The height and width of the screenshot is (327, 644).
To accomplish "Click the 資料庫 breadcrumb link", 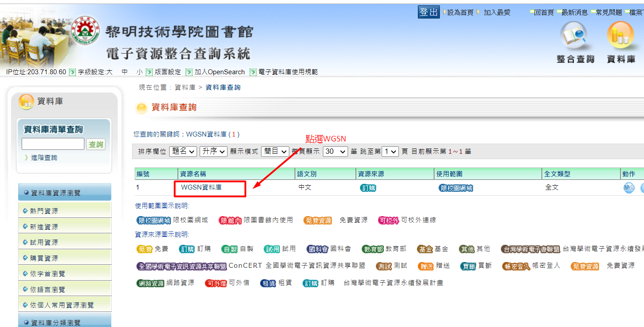I will (x=185, y=87).
